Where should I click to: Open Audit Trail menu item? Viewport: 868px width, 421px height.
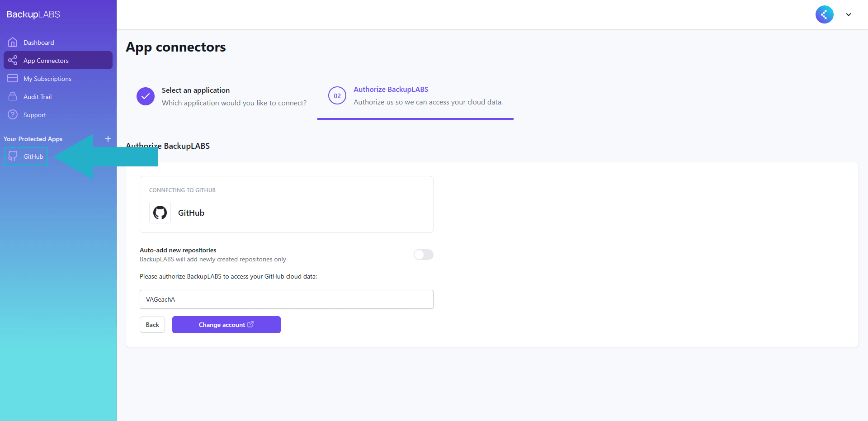(x=58, y=96)
